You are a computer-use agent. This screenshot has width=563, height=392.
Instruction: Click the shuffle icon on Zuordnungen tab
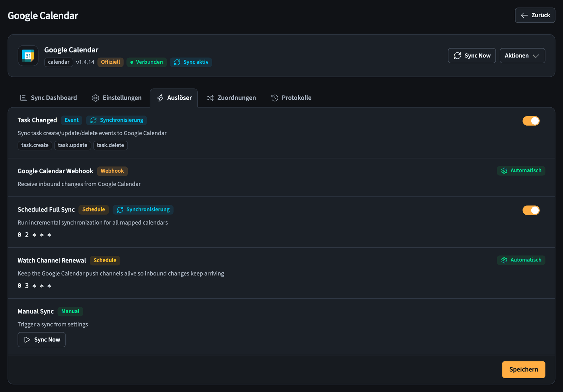(210, 98)
